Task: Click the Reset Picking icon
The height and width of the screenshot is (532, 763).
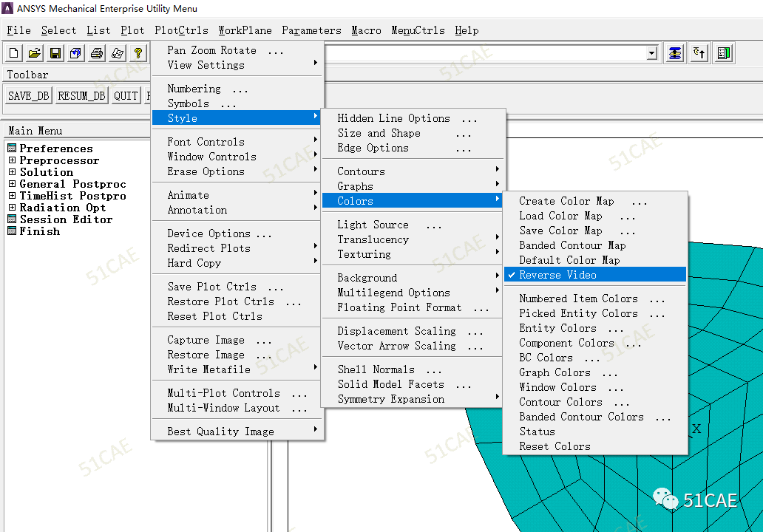Action: click(x=699, y=53)
